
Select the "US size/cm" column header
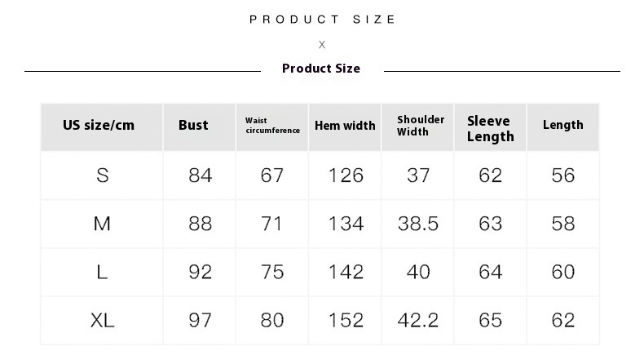[x=99, y=126]
